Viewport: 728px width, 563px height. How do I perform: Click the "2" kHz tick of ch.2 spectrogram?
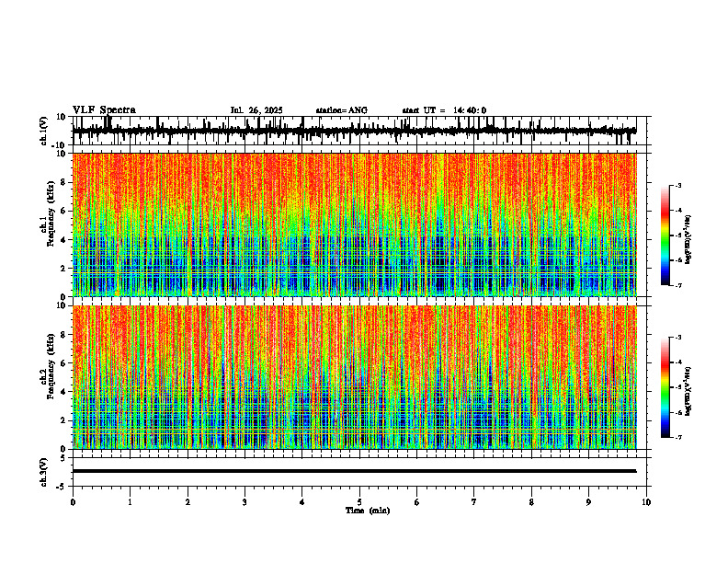(64, 420)
